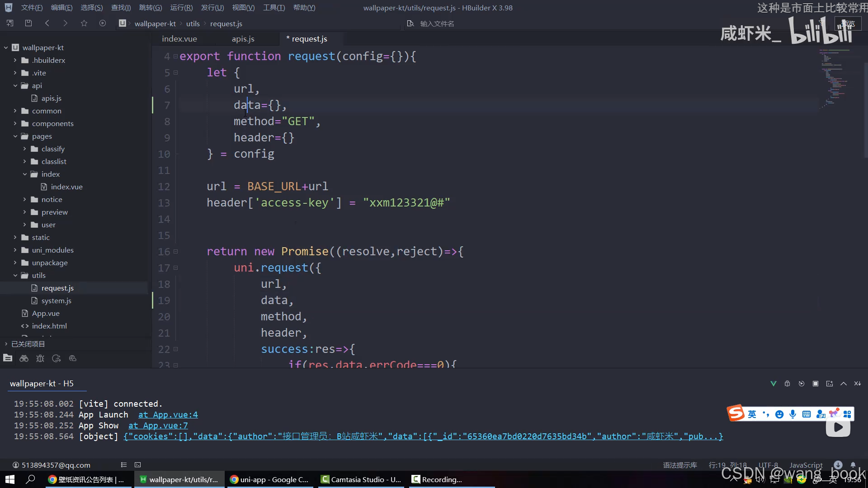Click the run play icon in toolbar
Viewport: 868px width, 488px height.
click(103, 23)
